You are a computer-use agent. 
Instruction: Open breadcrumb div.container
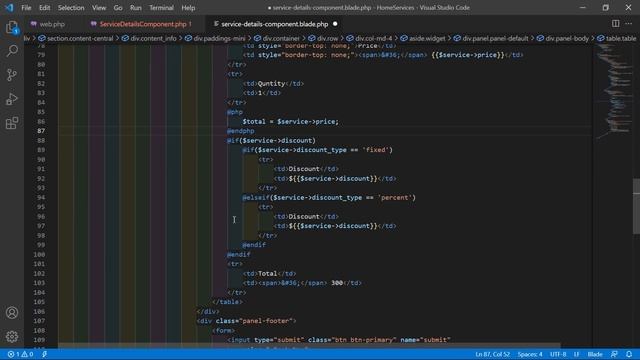(281, 38)
